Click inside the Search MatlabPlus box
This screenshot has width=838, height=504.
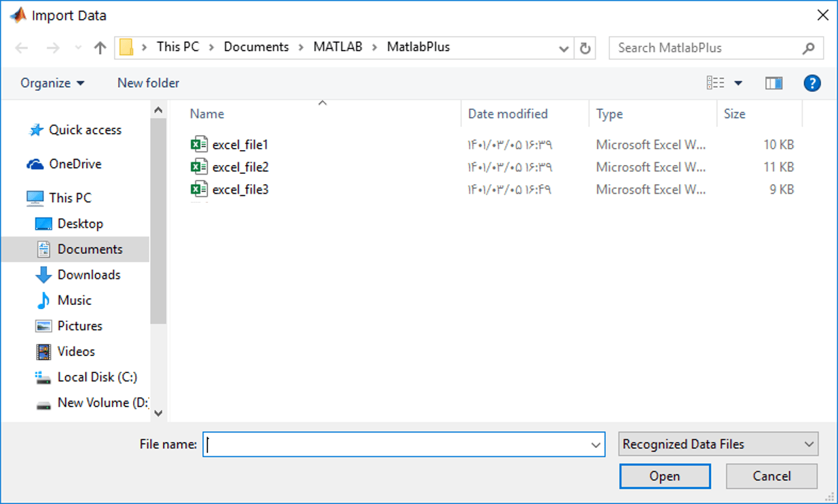pyautogui.click(x=696, y=48)
